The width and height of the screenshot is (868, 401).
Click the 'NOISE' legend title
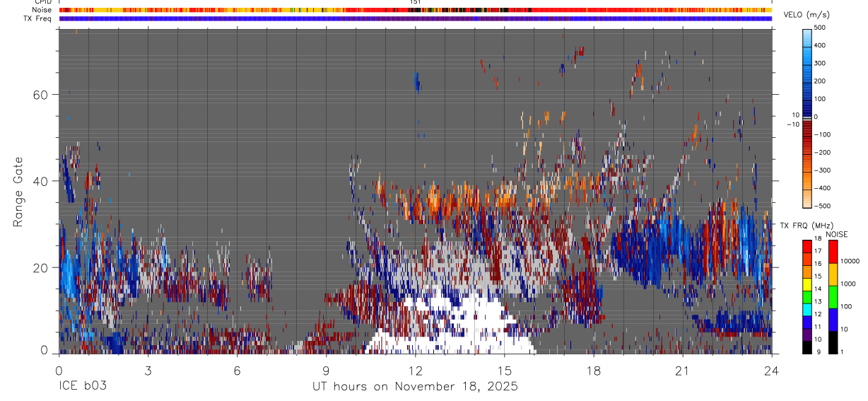tap(837, 234)
